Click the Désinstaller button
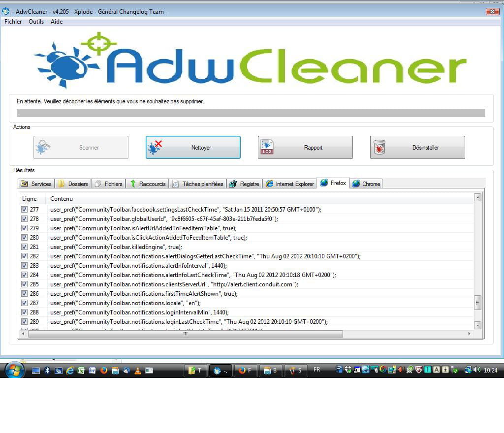Image resolution: width=504 pixels, height=433 pixels. (x=417, y=148)
